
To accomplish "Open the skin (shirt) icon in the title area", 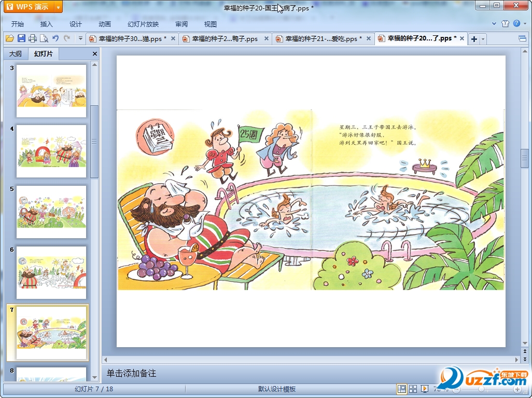I will (505, 23).
